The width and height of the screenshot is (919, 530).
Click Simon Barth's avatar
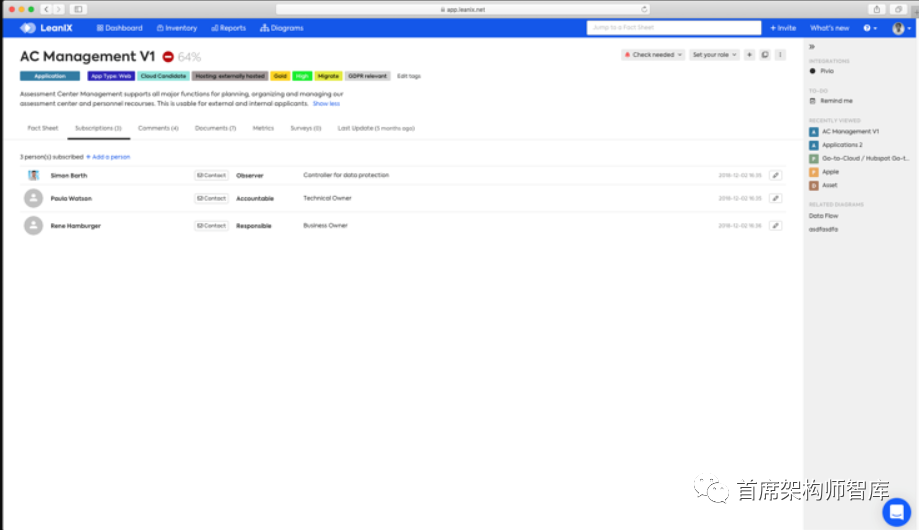[33, 175]
